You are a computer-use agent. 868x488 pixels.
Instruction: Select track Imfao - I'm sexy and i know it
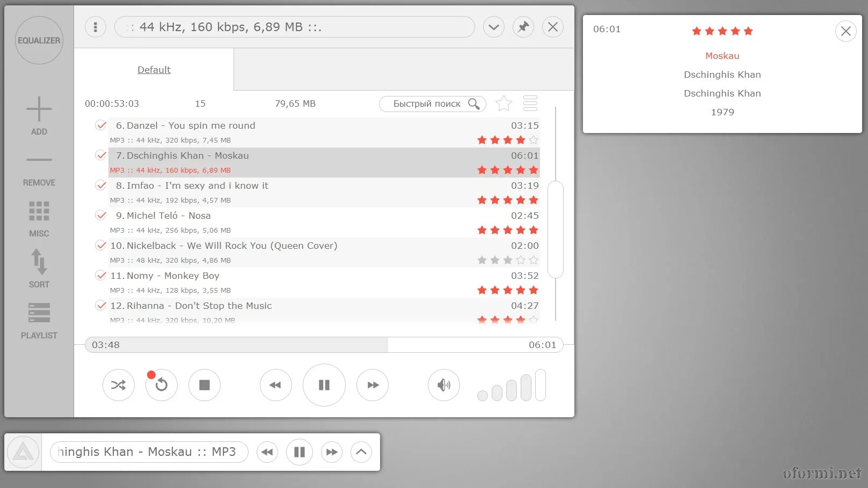[x=324, y=193]
